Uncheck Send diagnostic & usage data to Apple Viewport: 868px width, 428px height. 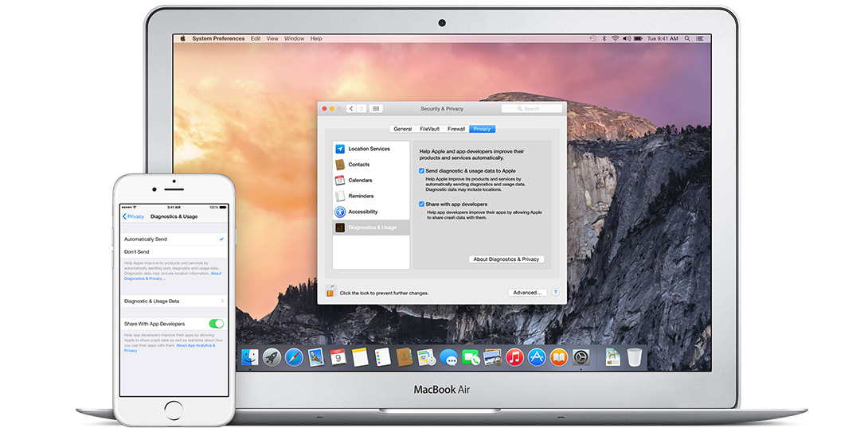point(422,171)
